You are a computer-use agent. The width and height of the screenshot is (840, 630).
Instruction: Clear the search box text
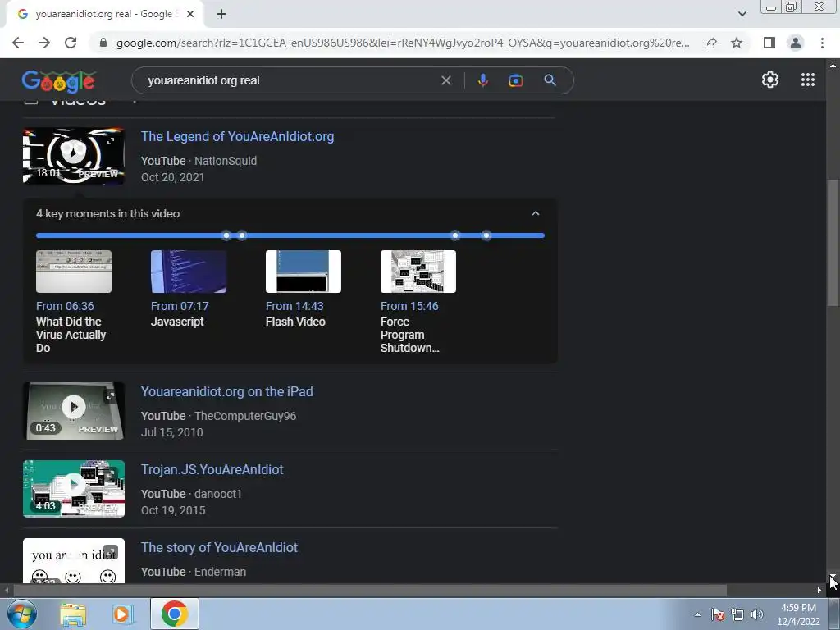coord(445,80)
